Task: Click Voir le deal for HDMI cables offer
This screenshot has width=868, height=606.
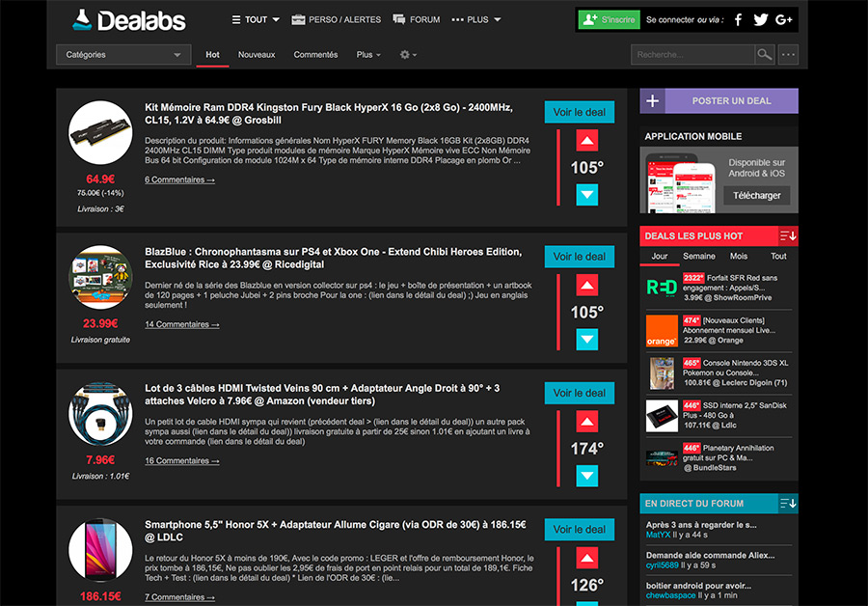Action: 579,393
